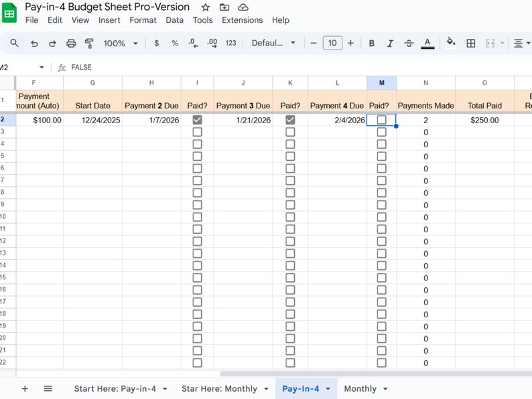Check column I checkbox in row 12
Image resolution: width=532 pixels, height=399 pixels.
click(197, 241)
